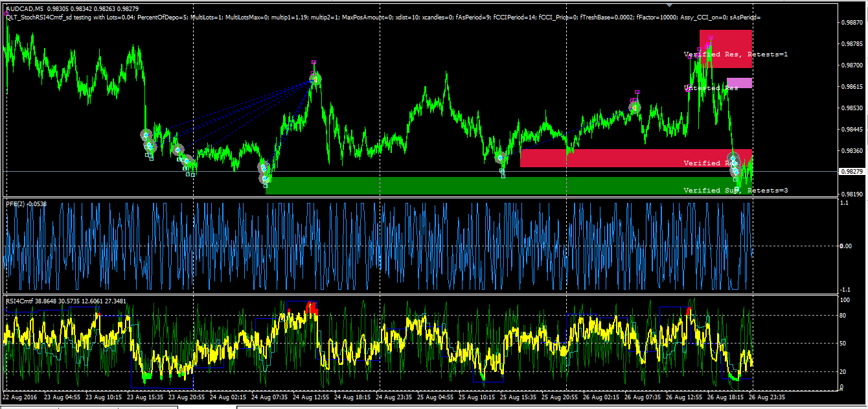Click the 0.98530 price scale value
Viewport: 868px width, 409px height.
(851, 108)
